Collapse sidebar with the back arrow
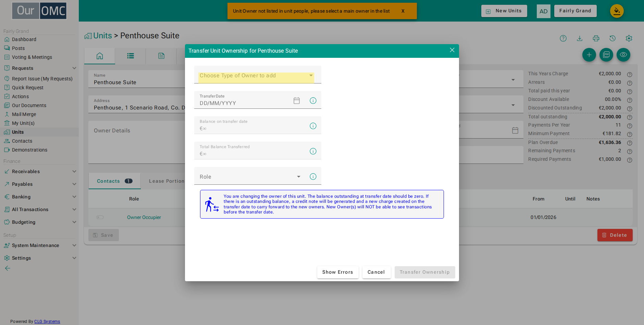Image resolution: width=644 pixels, height=325 pixels. [x=8, y=268]
